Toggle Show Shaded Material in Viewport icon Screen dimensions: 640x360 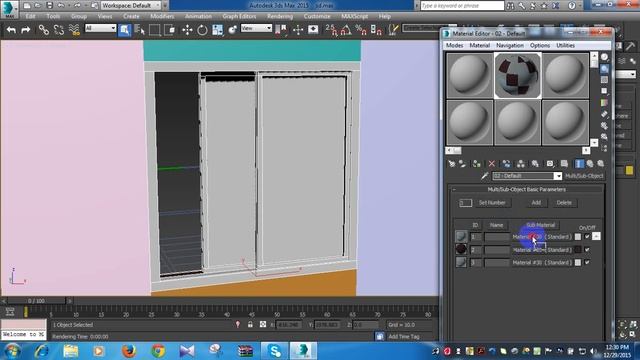click(x=564, y=164)
